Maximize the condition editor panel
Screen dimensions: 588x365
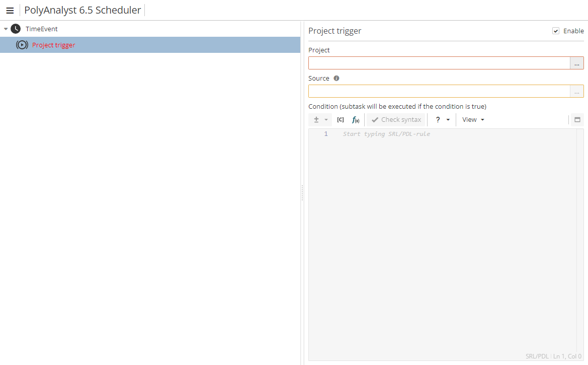tap(577, 120)
